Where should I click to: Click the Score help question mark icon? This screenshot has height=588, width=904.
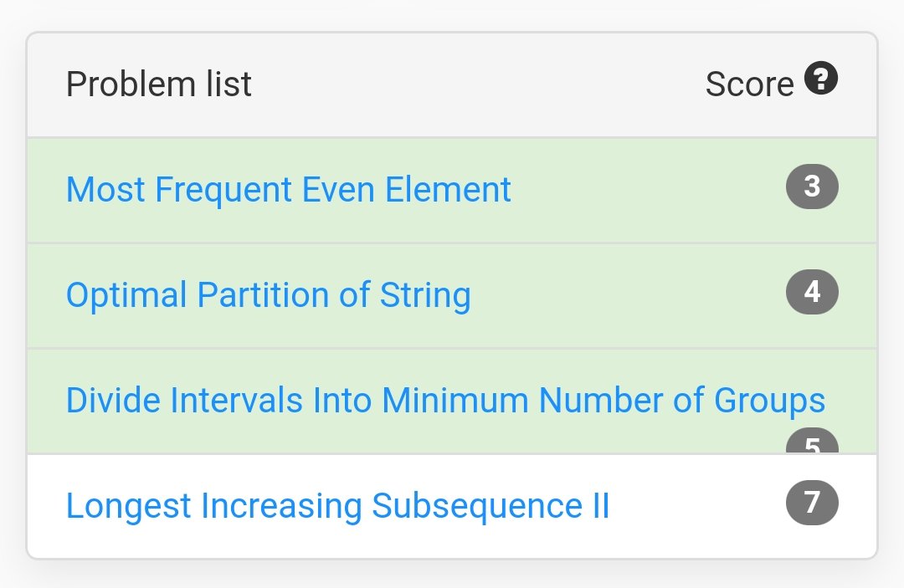[x=821, y=78]
